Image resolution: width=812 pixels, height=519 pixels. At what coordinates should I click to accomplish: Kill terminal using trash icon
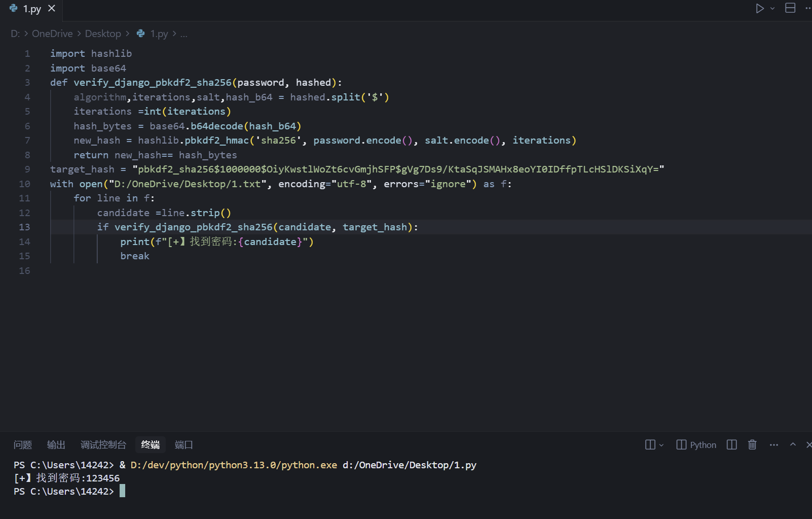[752, 445]
